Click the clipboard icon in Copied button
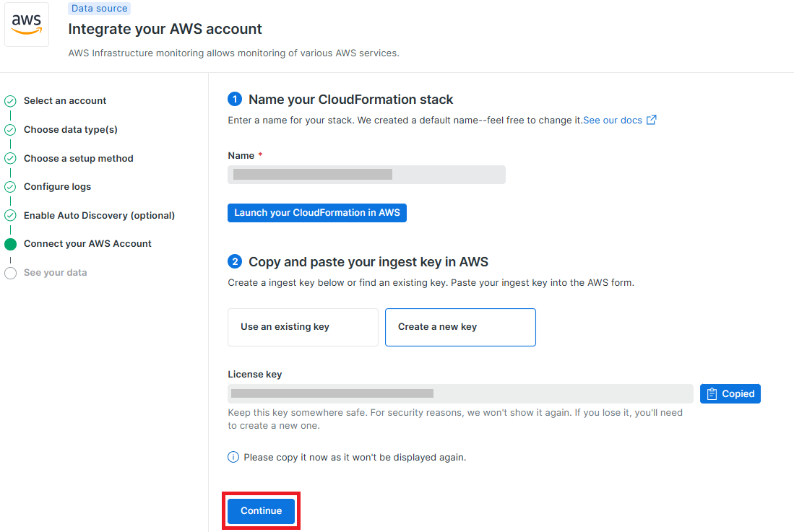794x532 pixels. click(712, 394)
